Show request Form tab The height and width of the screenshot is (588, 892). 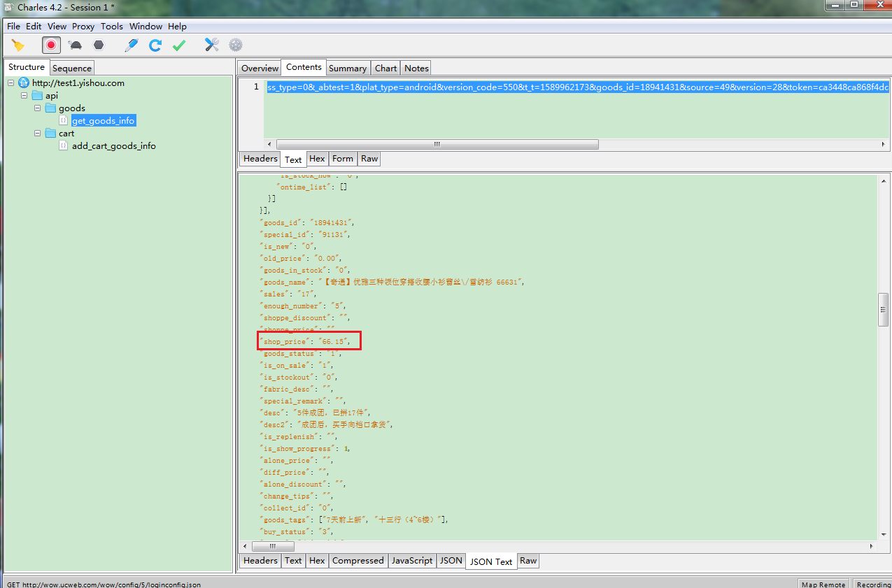[x=343, y=159]
